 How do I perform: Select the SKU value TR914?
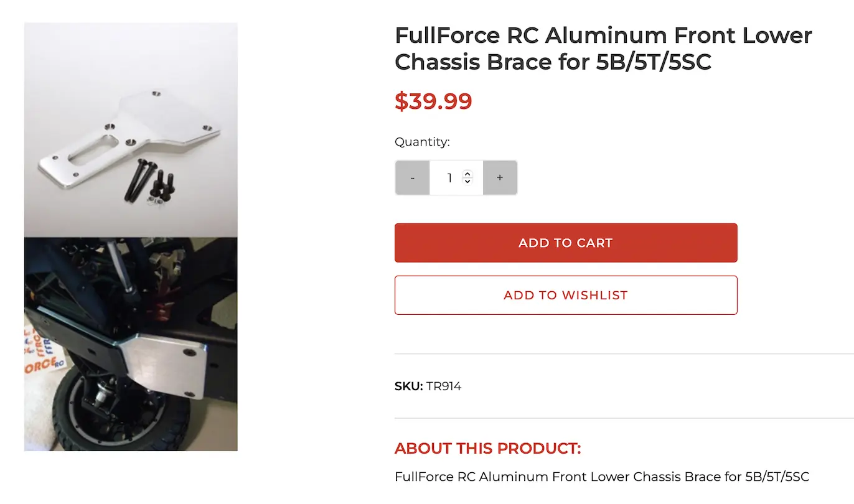[444, 386]
